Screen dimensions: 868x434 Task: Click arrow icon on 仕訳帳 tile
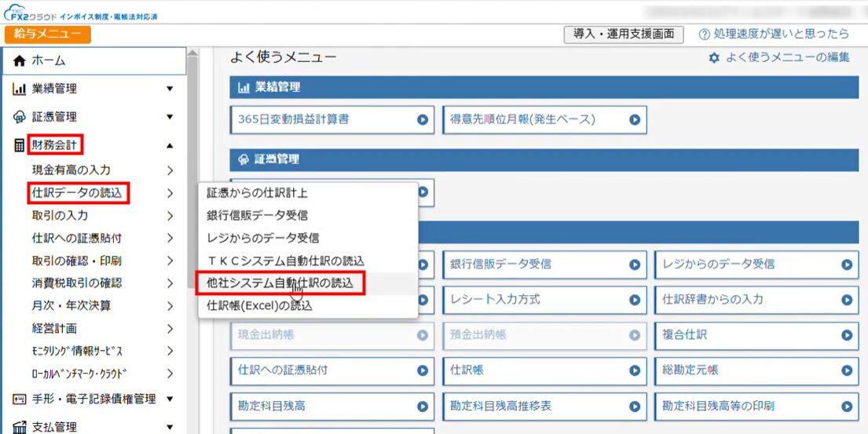coord(634,370)
